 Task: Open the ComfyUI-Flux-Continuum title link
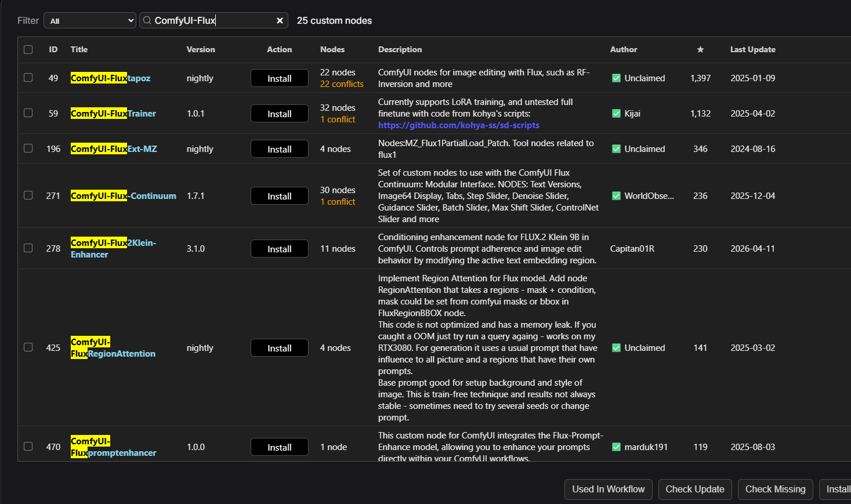[x=124, y=196]
